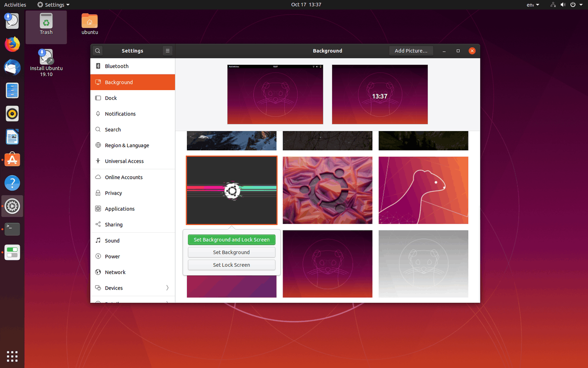
Task: Open Firefox from the dock
Action: [x=12, y=44]
